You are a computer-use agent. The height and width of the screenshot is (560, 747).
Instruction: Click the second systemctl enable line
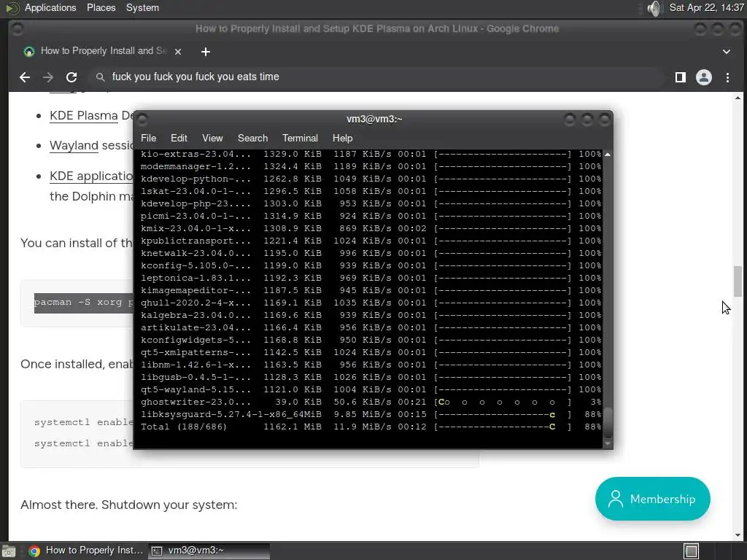[x=83, y=443]
